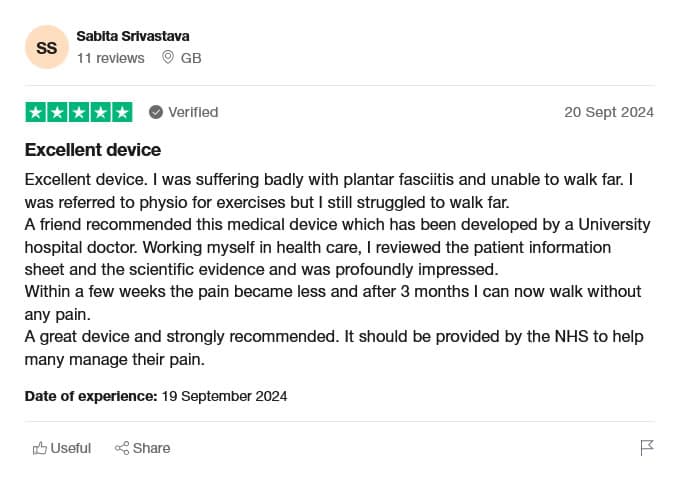Click the thumbs-up Useful icon

(x=40, y=448)
